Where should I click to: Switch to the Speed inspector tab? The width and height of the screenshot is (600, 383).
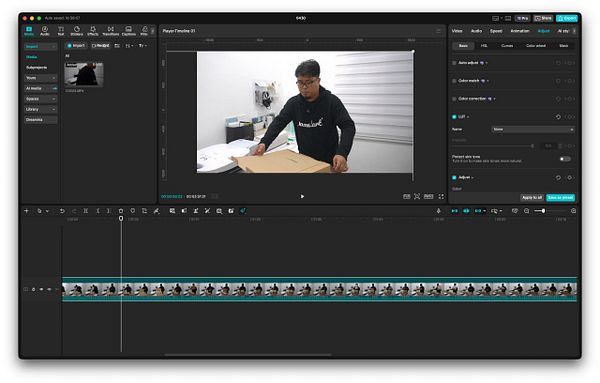tap(496, 31)
